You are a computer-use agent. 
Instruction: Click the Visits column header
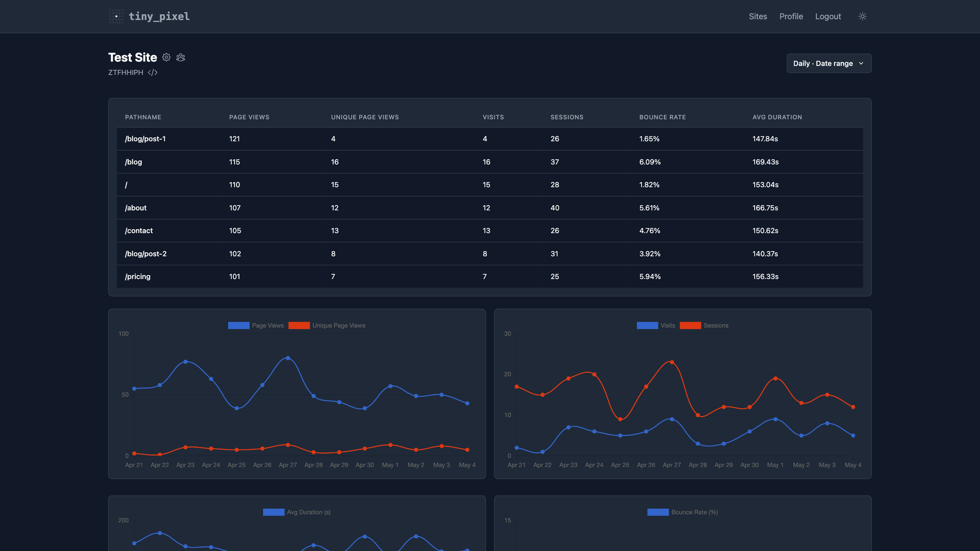point(493,117)
